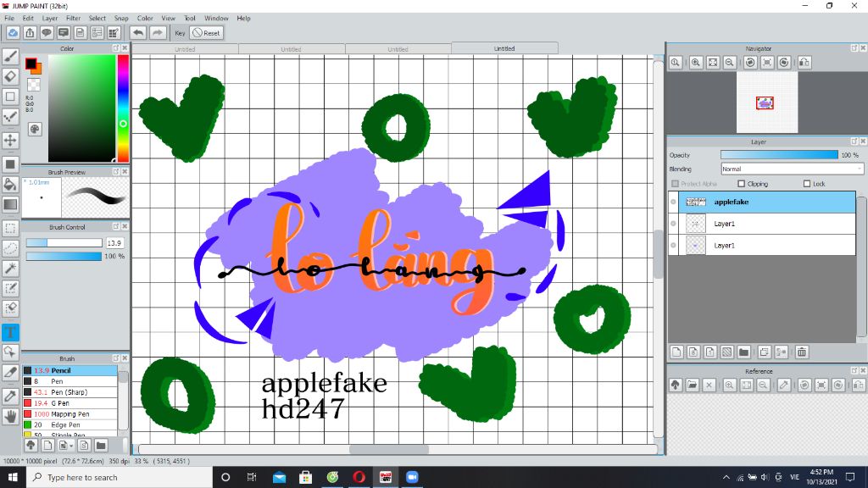Hide the applefake layer
The width and height of the screenshot is (868, 488).
coord(673,202)
